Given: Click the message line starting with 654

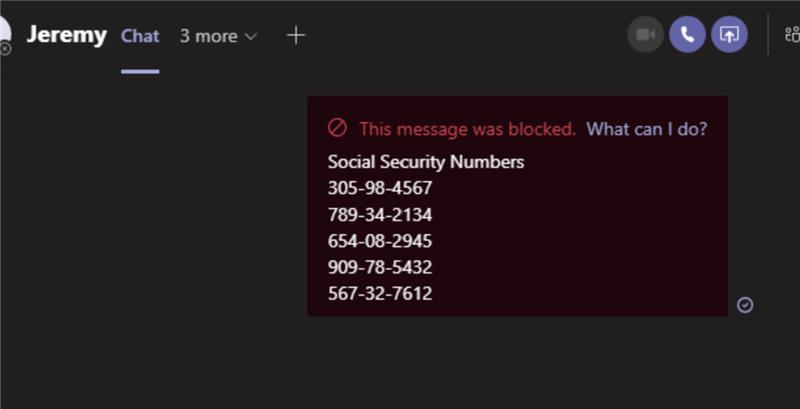Looking at the screenshot, I should click(380, 241).
